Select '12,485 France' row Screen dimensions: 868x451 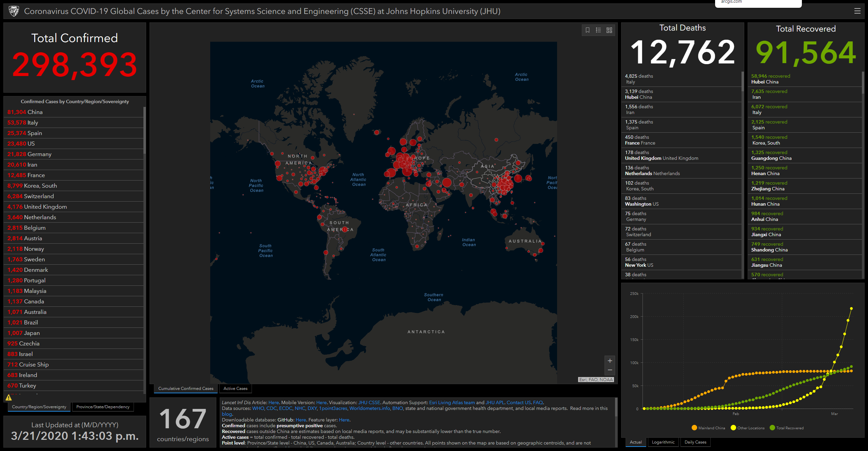[x=74, y=175]
